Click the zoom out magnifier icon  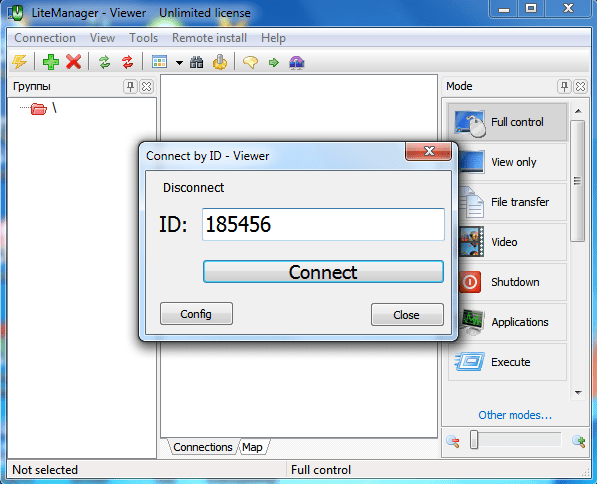(x=453, y=441)
